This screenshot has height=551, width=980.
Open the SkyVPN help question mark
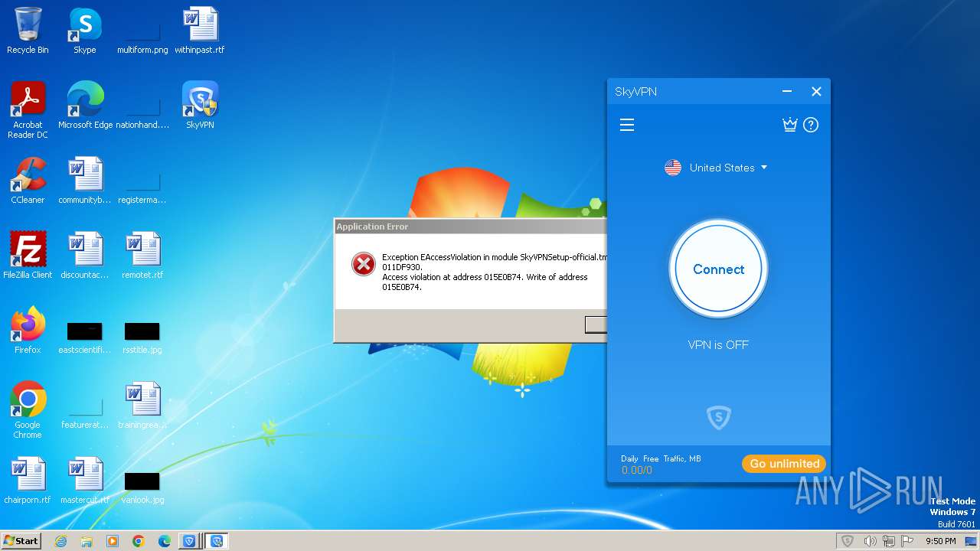coord(811,125)
